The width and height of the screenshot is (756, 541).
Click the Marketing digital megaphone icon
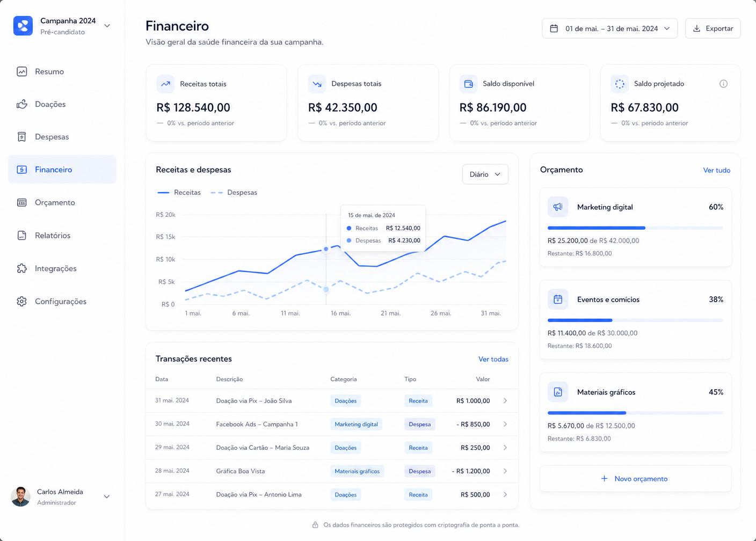558,207
